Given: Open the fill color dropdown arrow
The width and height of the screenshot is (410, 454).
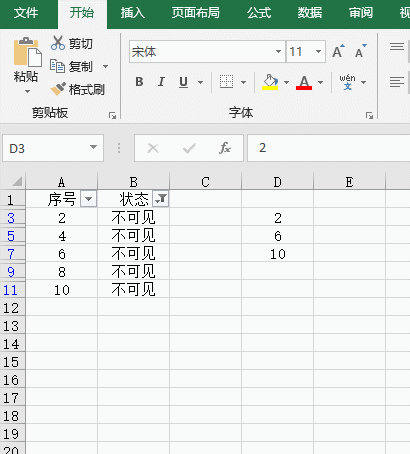Looking at the screenshot, I should tap(286, 82).
